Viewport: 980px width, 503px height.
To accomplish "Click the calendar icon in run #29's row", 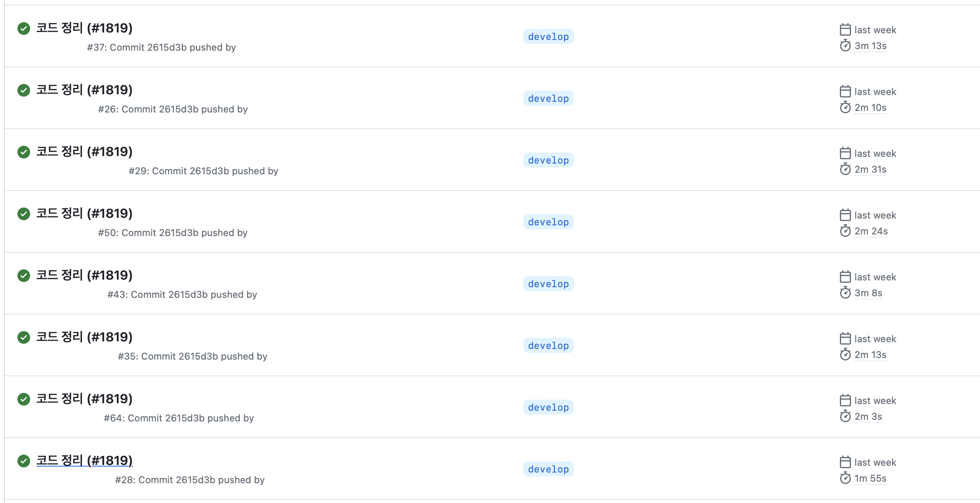I will point(845,153).
